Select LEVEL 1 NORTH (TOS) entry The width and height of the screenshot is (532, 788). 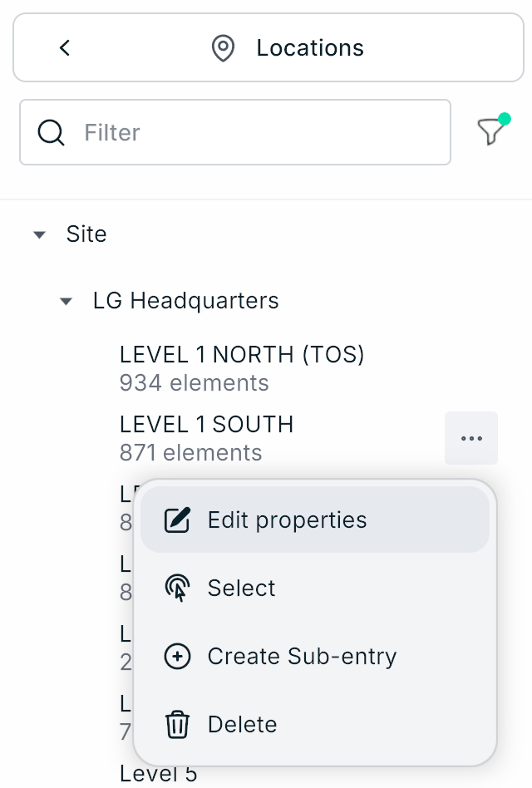[x=242, y=367]
